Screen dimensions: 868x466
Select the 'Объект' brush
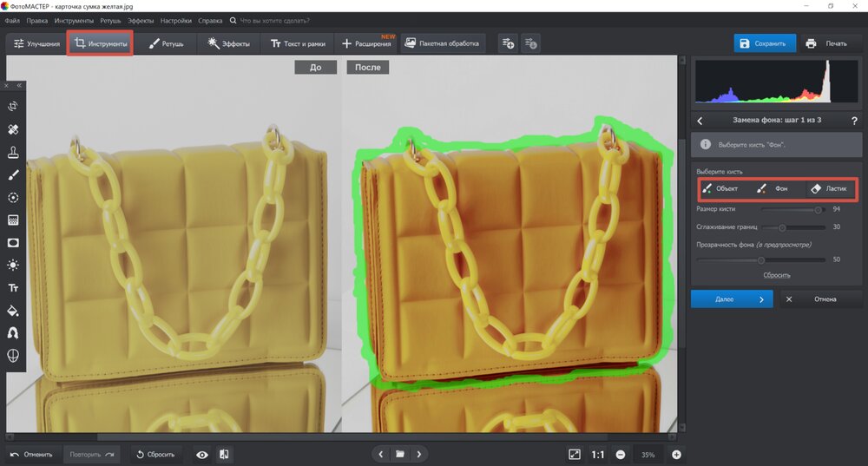[720, 188]
